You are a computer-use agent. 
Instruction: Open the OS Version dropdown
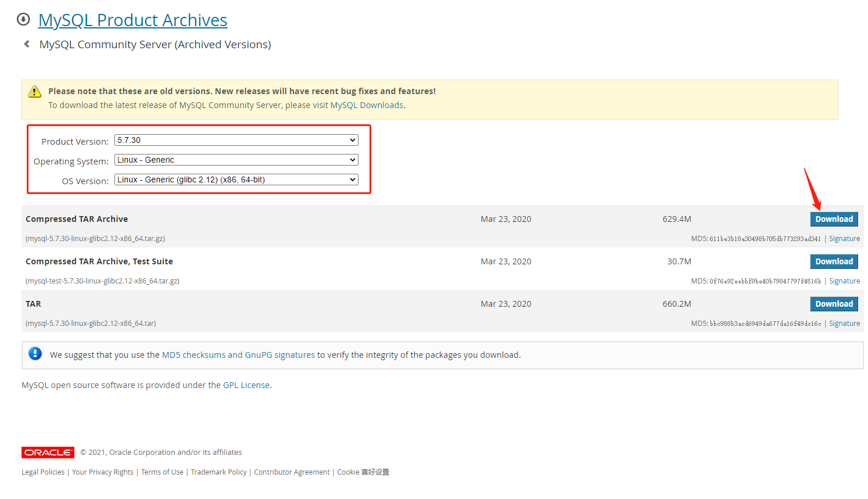(x=236, y=180)
